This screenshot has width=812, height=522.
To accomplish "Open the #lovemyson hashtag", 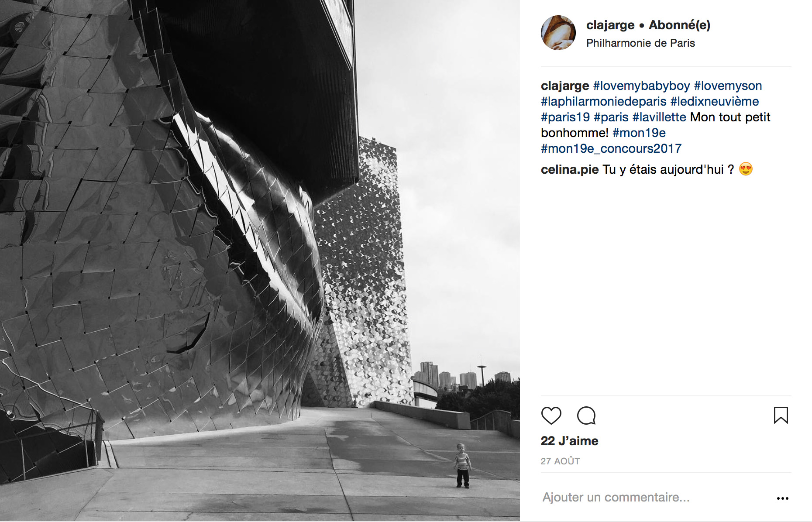I will coord(728,86).
